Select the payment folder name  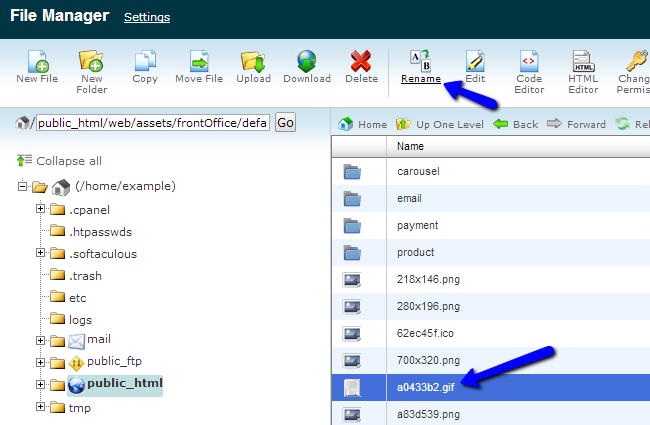pos(417,225)
